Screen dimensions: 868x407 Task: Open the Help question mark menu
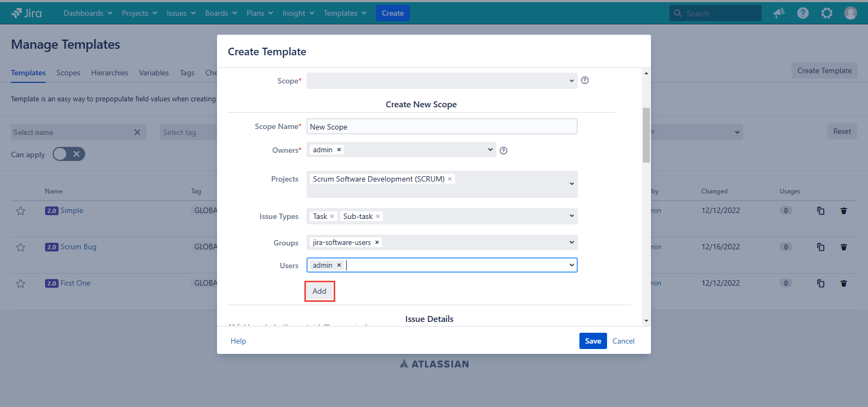click(x=803, y=13)
